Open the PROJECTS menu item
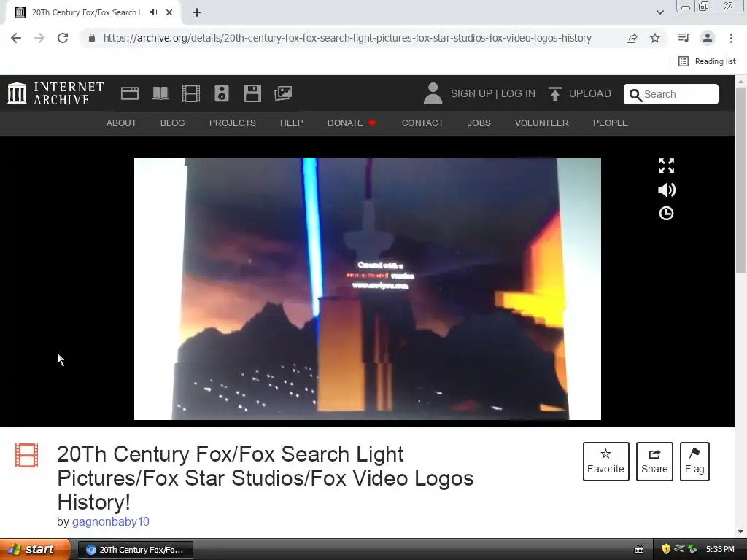This screenshot has height=560, width=747. (233, 122)
